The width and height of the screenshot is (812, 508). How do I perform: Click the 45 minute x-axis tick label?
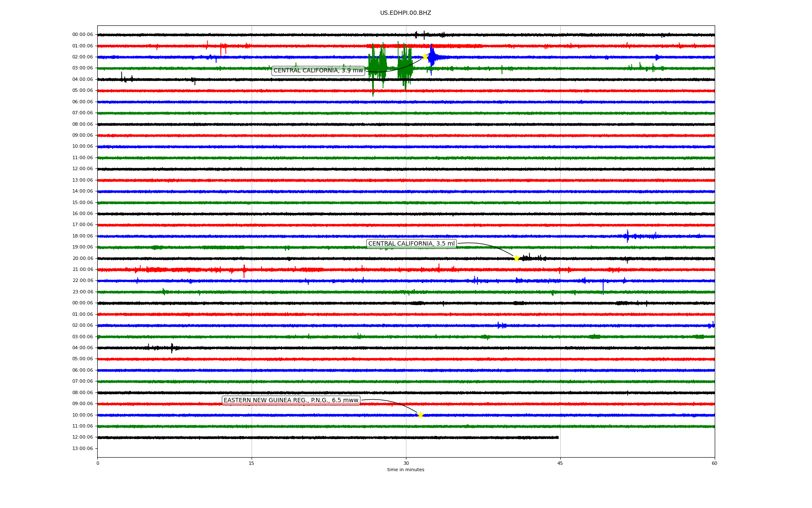560,463
